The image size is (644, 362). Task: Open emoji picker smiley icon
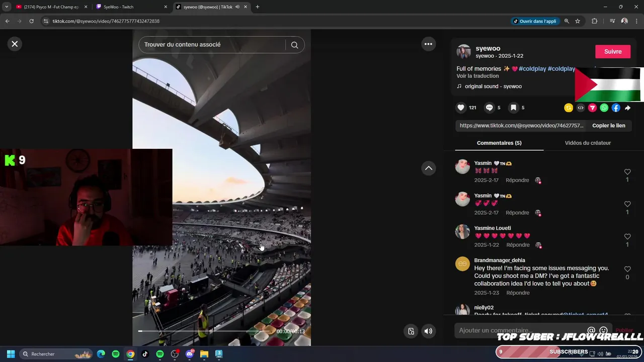click(x=603, y=331)
